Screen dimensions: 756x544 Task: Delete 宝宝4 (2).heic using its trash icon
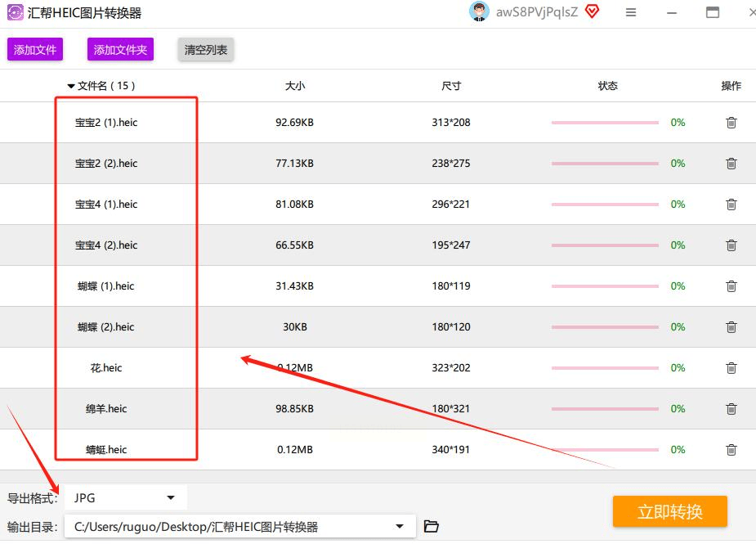(731, 245)
